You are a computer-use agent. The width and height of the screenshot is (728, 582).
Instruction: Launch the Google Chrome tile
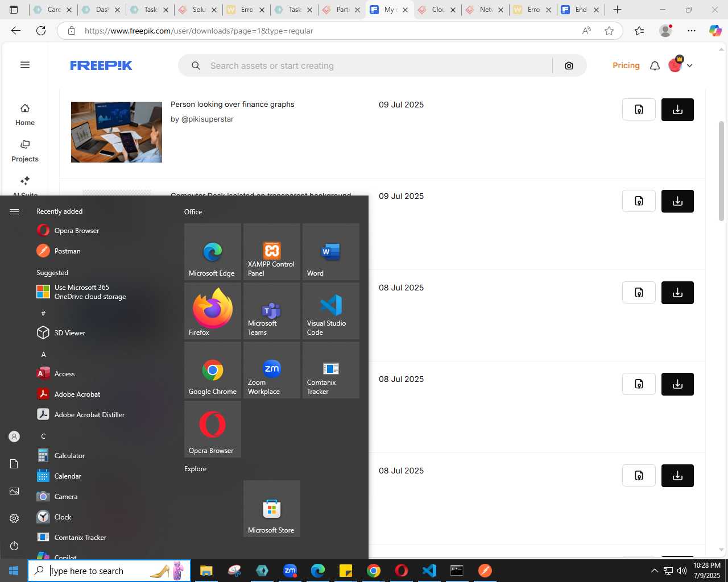[213, 370]
